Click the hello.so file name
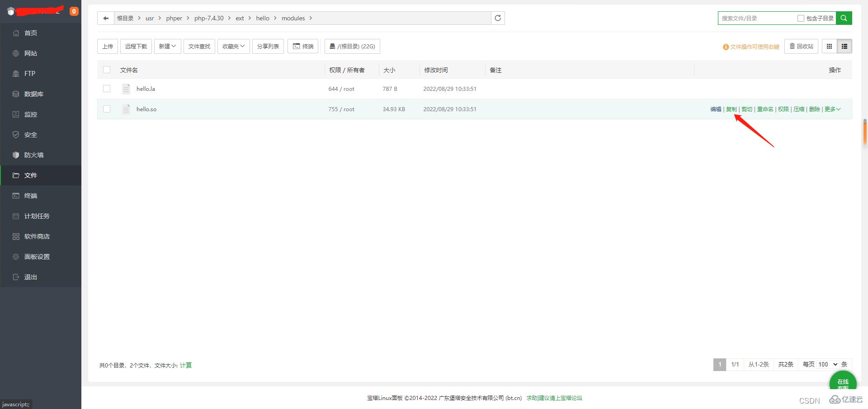The height and width of the screenshot is (409, 868). coord(146,109)
